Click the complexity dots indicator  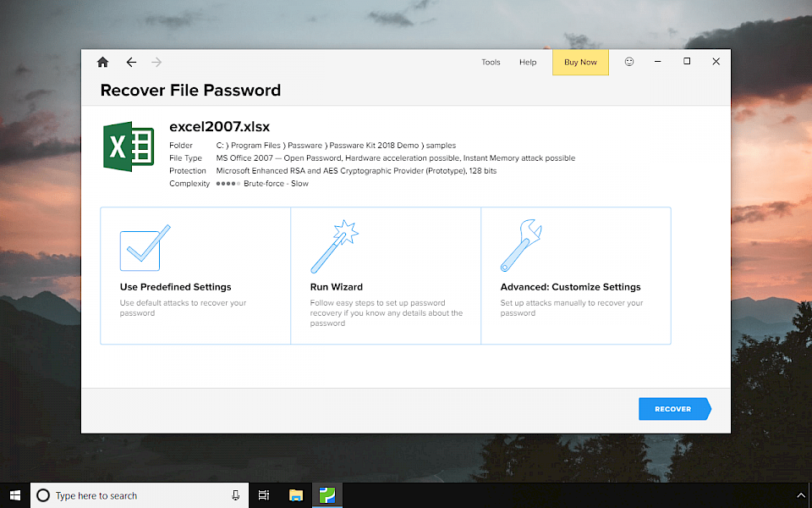[228, 184]
